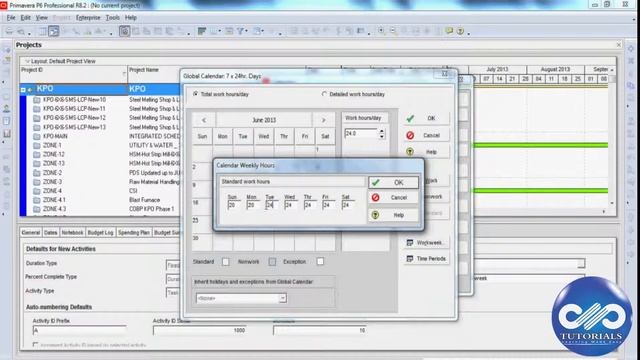Image resolution: width=640 pixels, height=360 pixels.
Task: Click the folder icon of ZONE-4 row
Action: [x=37, y=191]
